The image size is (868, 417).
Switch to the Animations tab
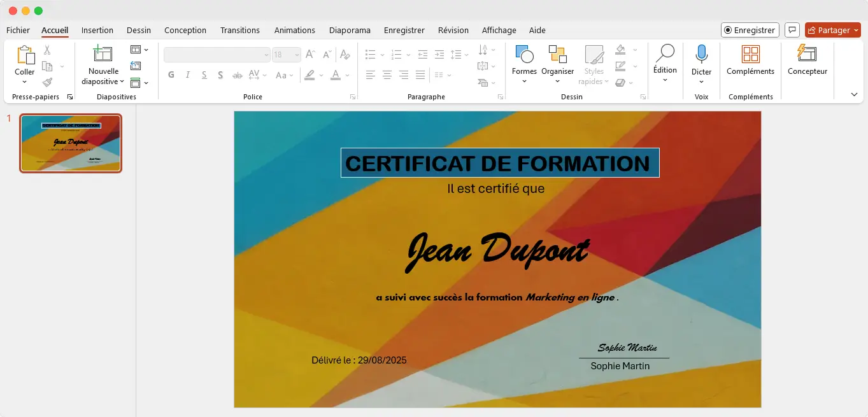click(295, 30)
